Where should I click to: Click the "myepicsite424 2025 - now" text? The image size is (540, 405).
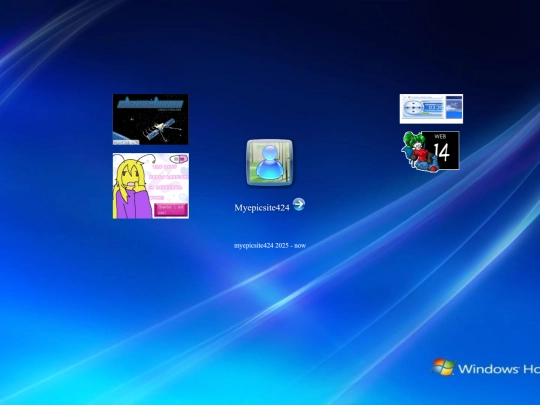(x=270, y=246)
